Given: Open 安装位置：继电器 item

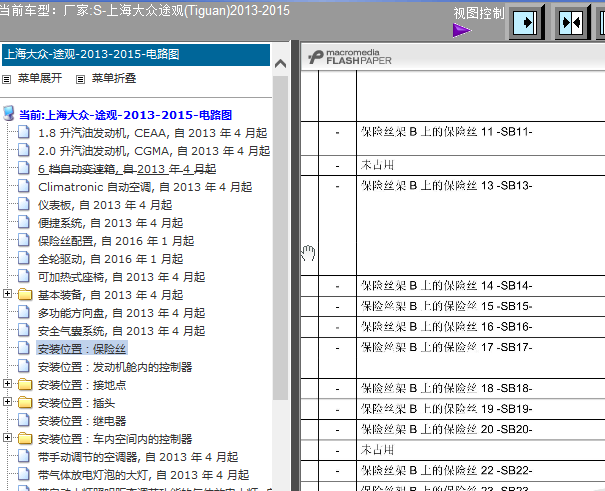Looking at the screenshot, I should tap(82, 421).
